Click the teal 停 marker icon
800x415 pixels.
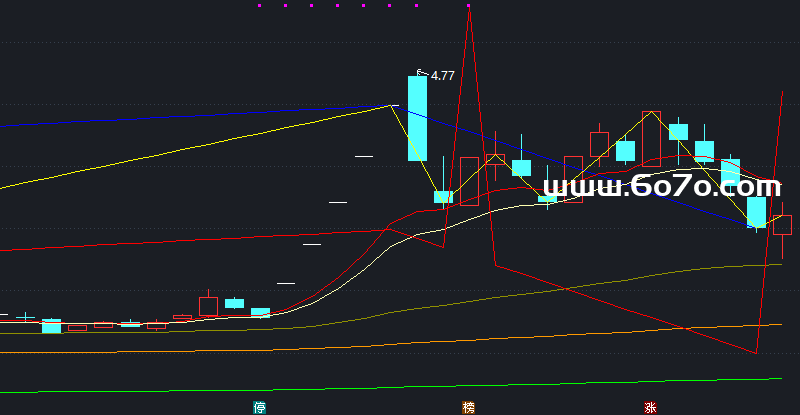point(260,407)
